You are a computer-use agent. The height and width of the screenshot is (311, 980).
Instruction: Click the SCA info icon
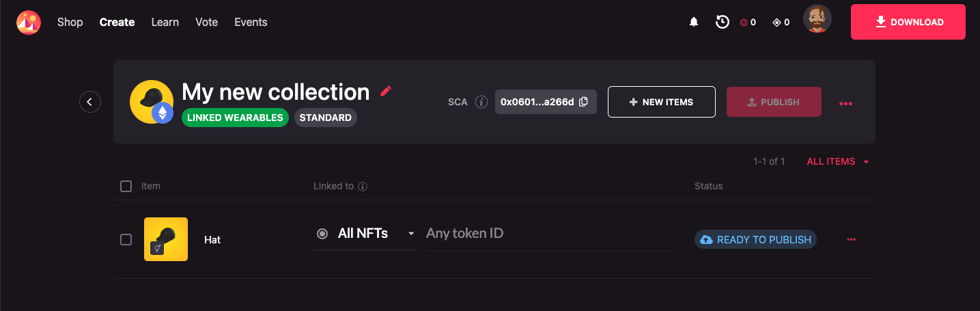(481, 102)
